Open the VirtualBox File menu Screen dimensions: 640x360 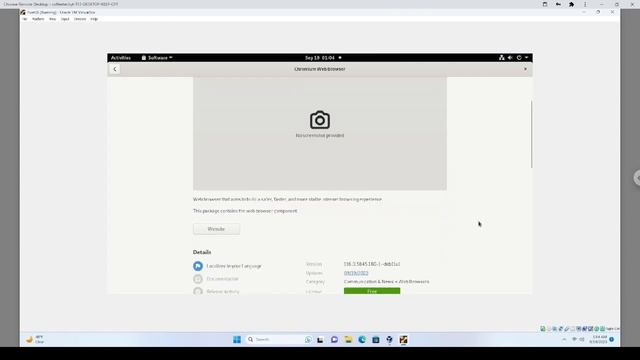click(25, 19)
